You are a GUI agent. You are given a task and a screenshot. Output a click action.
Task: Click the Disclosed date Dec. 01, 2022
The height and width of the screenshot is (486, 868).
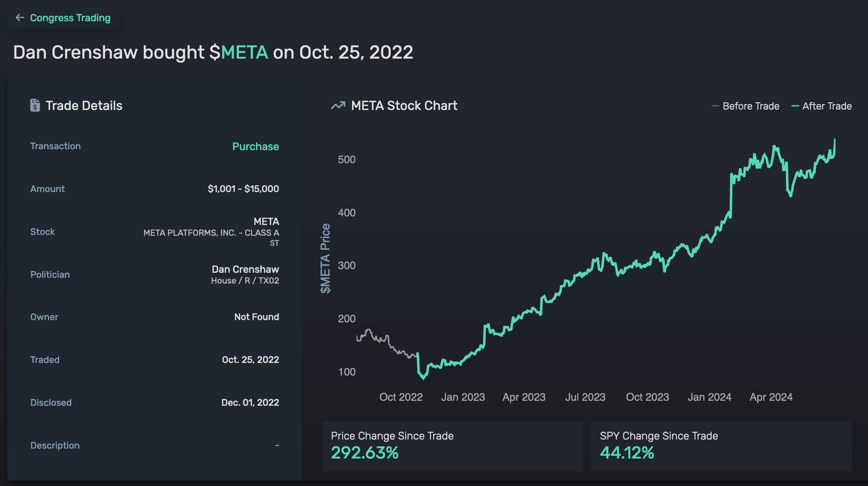[x=251, y=402]
